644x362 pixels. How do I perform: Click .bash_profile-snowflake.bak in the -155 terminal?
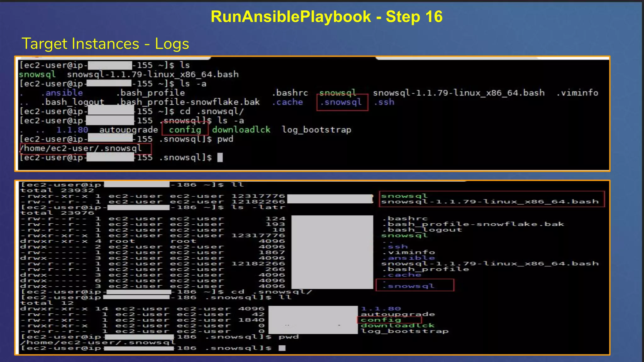pos(188,102)
